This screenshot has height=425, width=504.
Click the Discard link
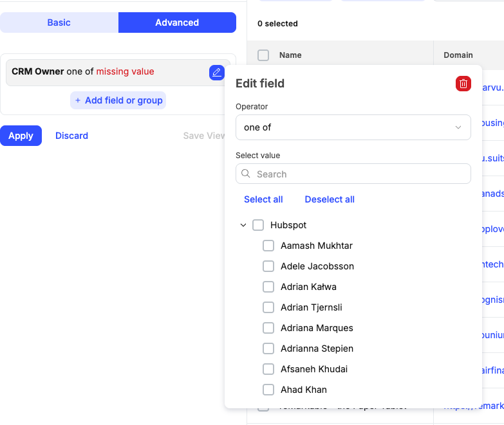[x=71, y=136]
